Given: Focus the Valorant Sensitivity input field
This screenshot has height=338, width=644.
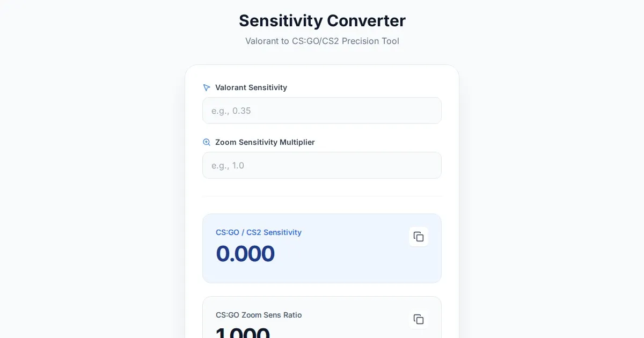Looking at the screenshot, I should click(322, 111).
